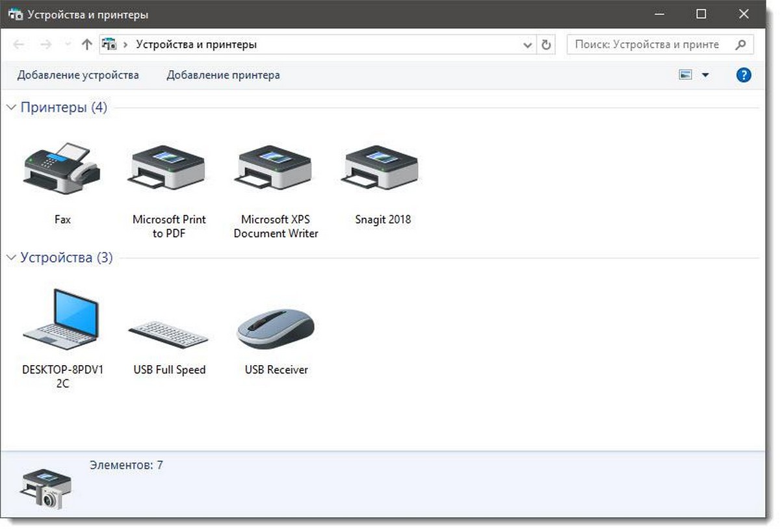Open the address bar history dropdown
The width and height of the screenshot is (780, 532).
(x=528, y=45)
